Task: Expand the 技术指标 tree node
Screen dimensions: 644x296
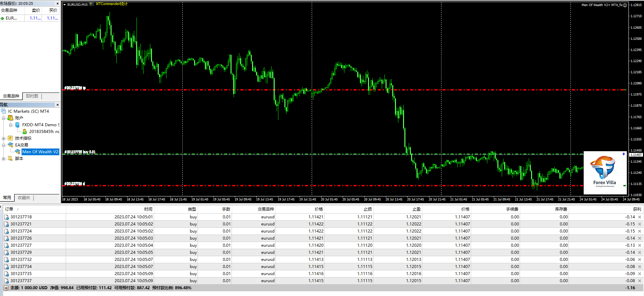Action: tap(4, 138)
